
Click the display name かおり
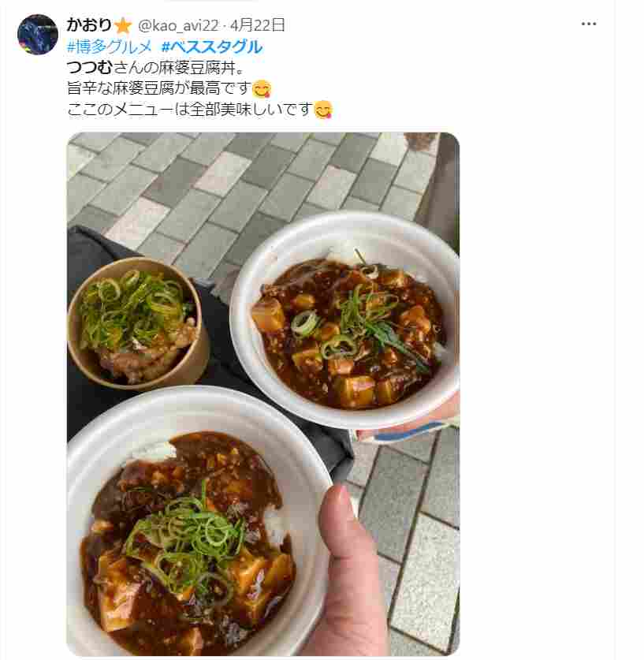click(x=89, y=25)
